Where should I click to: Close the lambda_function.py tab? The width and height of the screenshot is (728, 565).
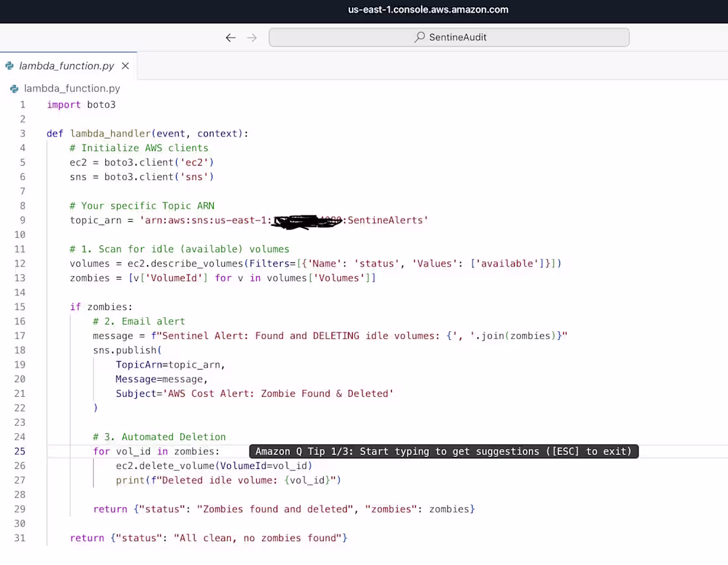click(x=125, y=66)
